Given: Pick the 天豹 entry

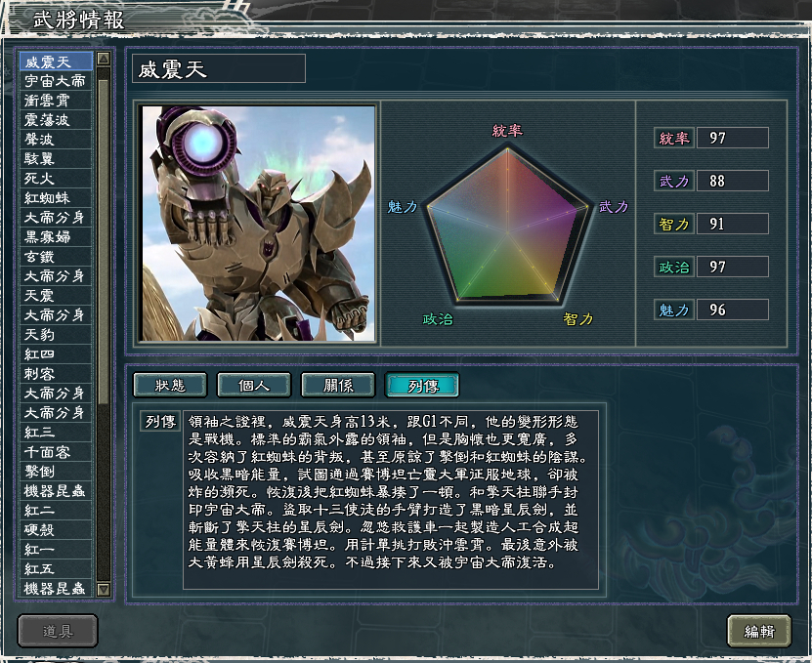Looking at the screenshot, I should 56,334.
